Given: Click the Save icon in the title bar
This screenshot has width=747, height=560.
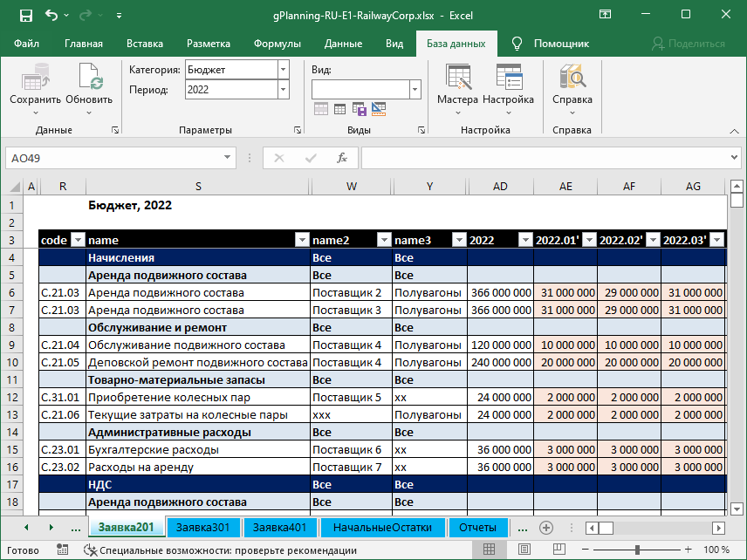Looking at the screenshot, I should [x=25, y=16].
